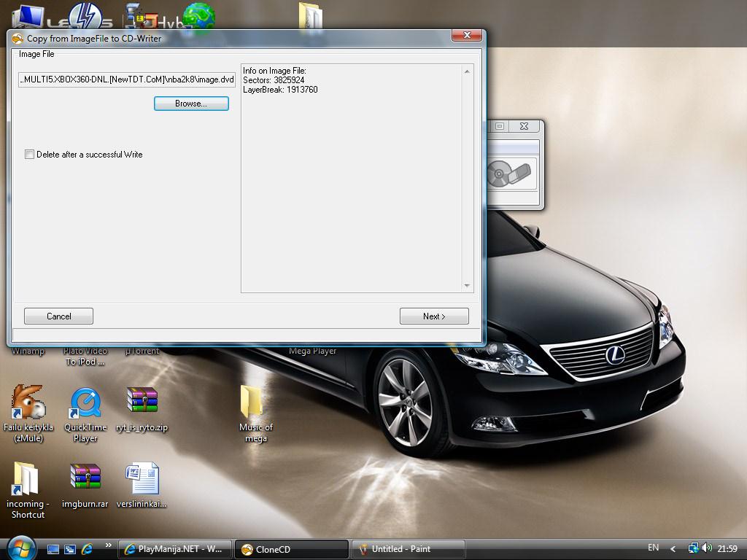
Task: Select the 'Sectors: 3825924' info line
Action: pyautogui.click(x=274, y=80)
